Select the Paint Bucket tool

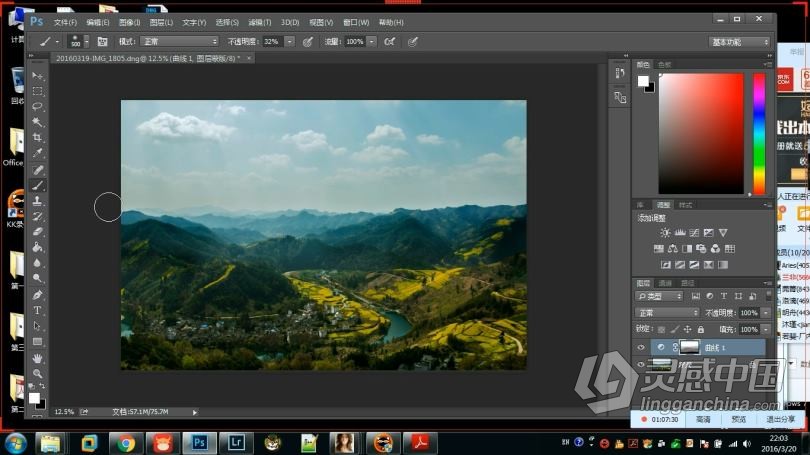pos(38,247)
